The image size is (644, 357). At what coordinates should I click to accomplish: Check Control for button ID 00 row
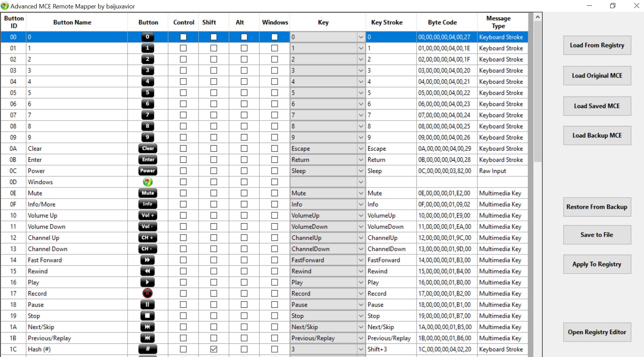pyautogui.click(x=183, y=37)
